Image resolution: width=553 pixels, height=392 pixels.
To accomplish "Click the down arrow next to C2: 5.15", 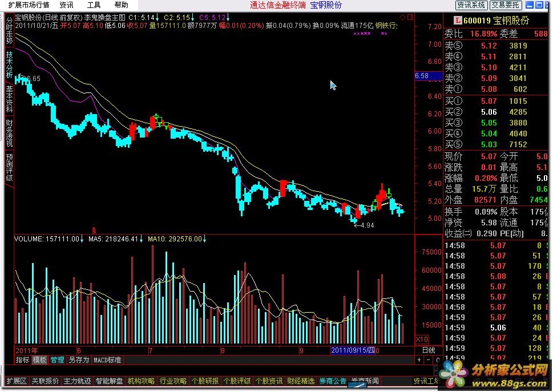I will [x=192, y=17].
